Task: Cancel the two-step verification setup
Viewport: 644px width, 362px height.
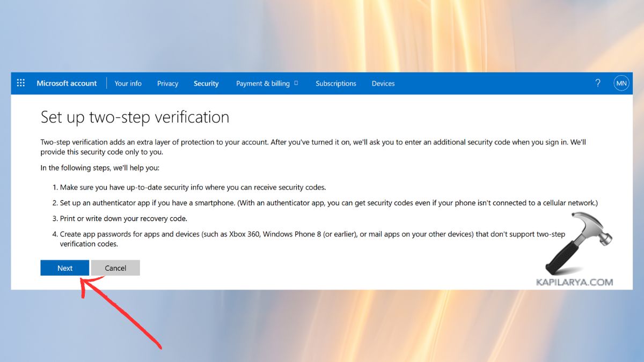Action: click(x=115, y=268)
